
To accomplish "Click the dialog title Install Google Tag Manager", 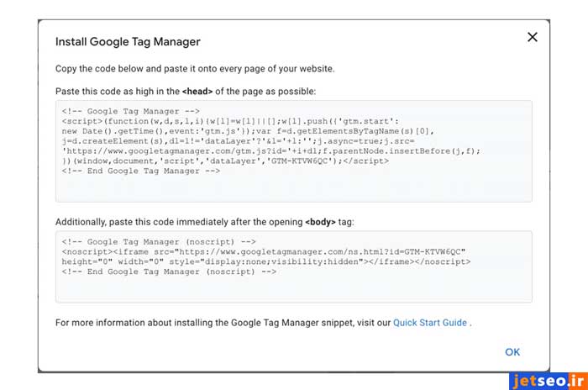I will coord(128,41).
